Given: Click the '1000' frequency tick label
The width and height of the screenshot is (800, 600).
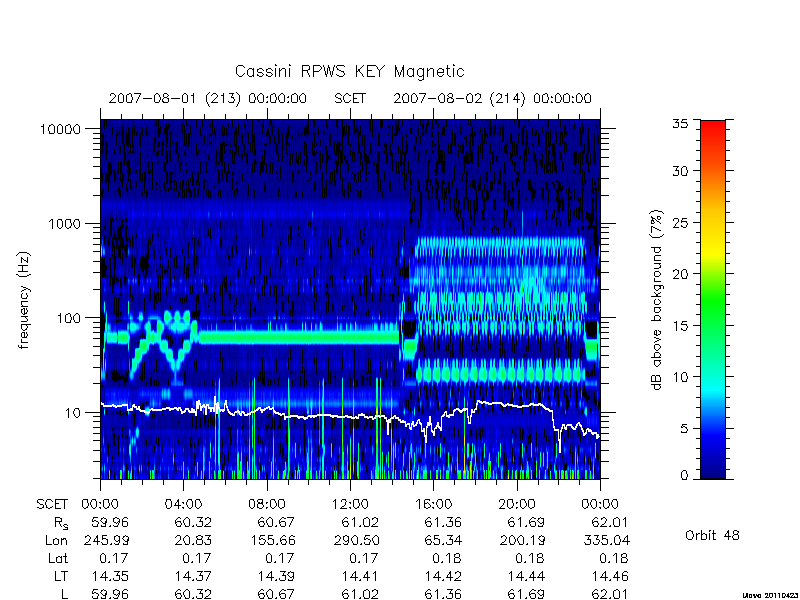Looking at the screenshot, I should point(65,223).
